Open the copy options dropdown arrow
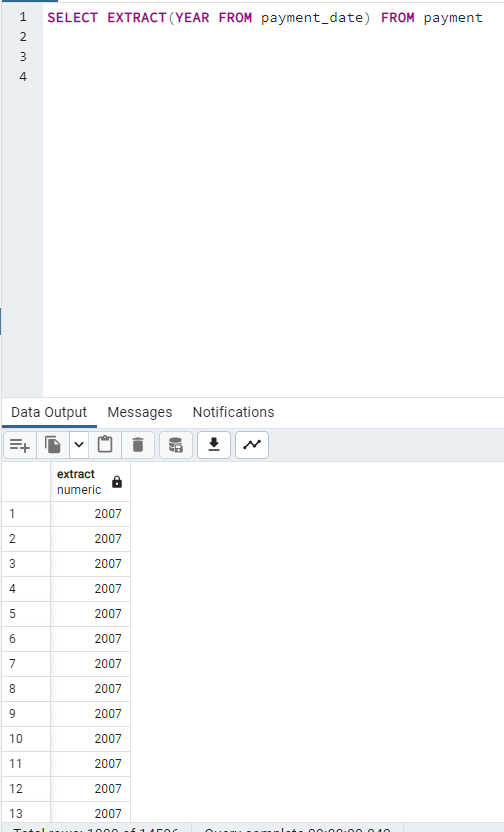 click(79, 445)
